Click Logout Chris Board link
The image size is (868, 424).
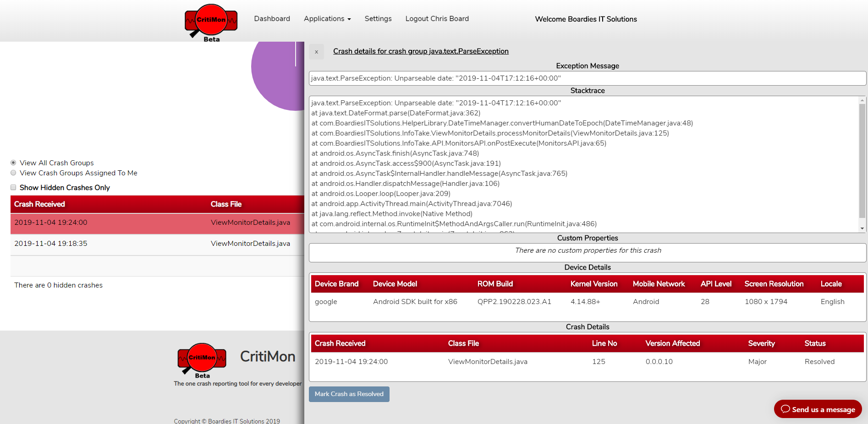(437, 19)
